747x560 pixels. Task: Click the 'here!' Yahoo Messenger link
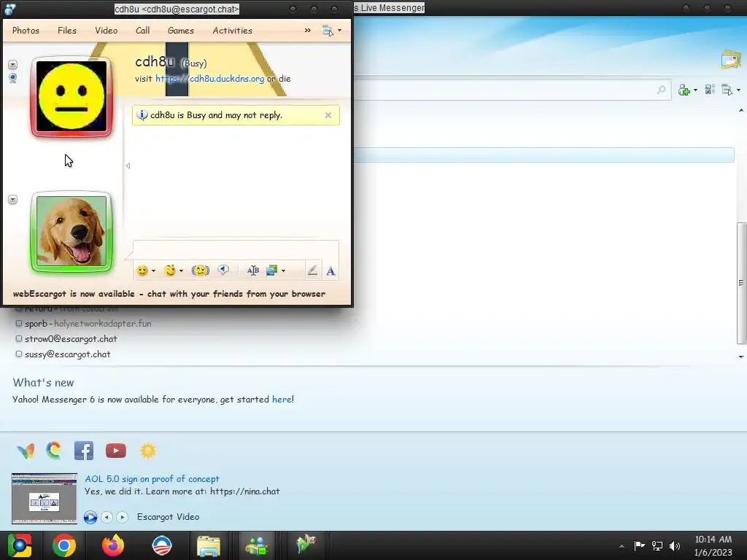283,399
